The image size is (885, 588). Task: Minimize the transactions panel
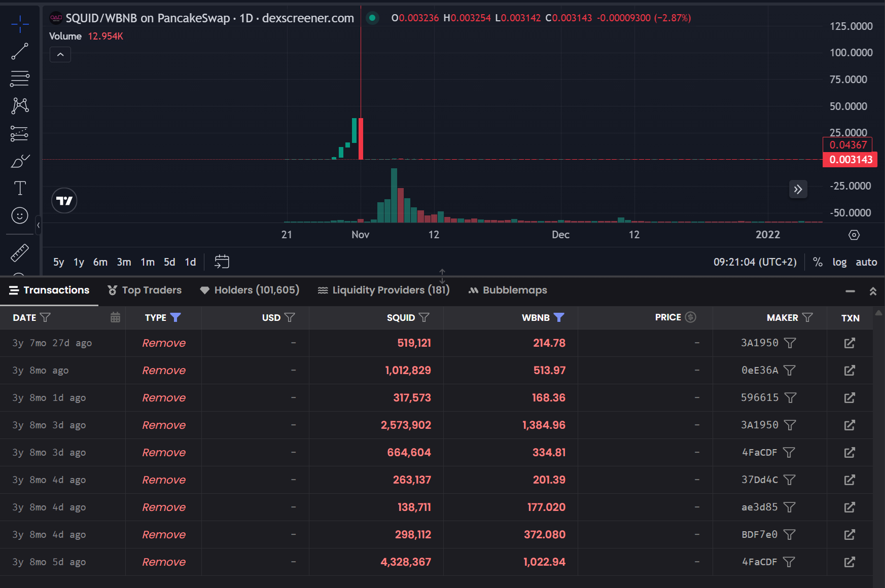tap(850, 291)
